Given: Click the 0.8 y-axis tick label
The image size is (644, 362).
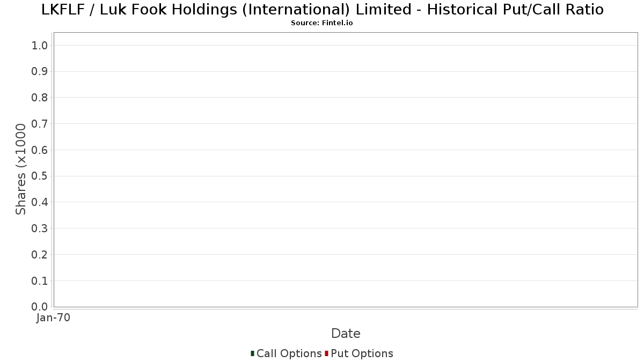Looking at the screenshot, I should [40, 98].
